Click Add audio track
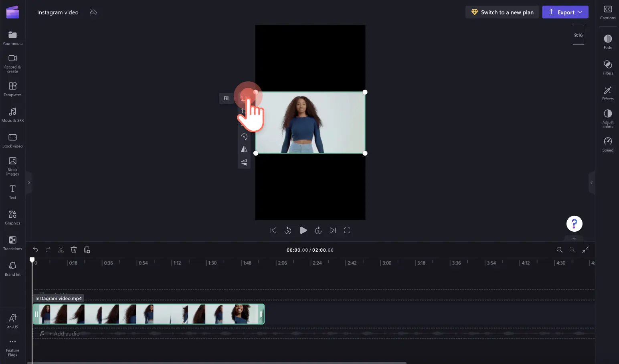This screenshot has width=619, height=364. [x=64, y=334]
